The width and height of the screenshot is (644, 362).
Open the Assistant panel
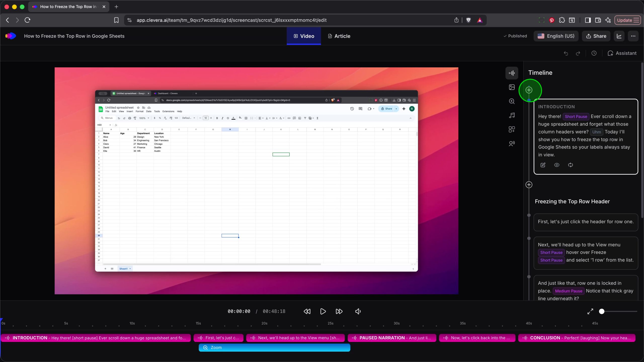[x=622, y=53]
